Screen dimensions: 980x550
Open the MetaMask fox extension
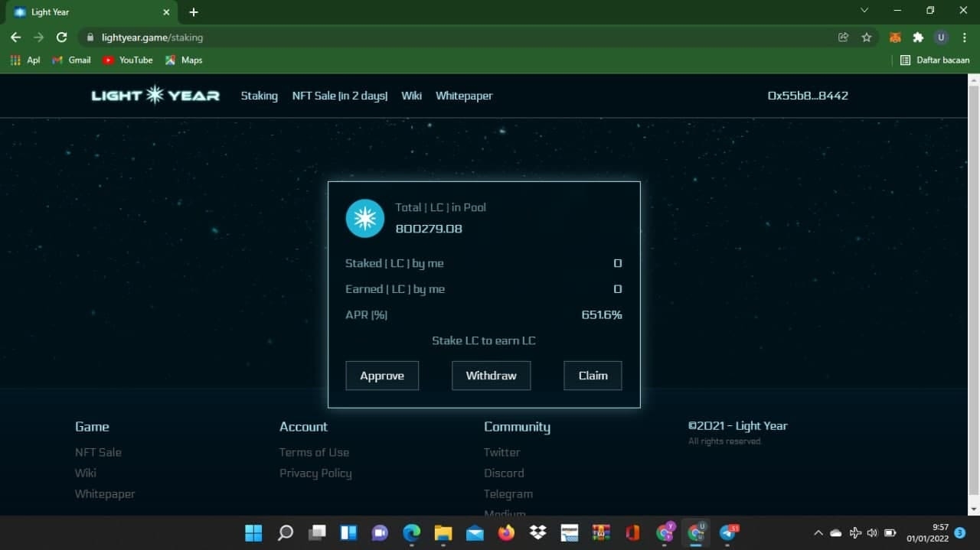[x=894, y=37]
